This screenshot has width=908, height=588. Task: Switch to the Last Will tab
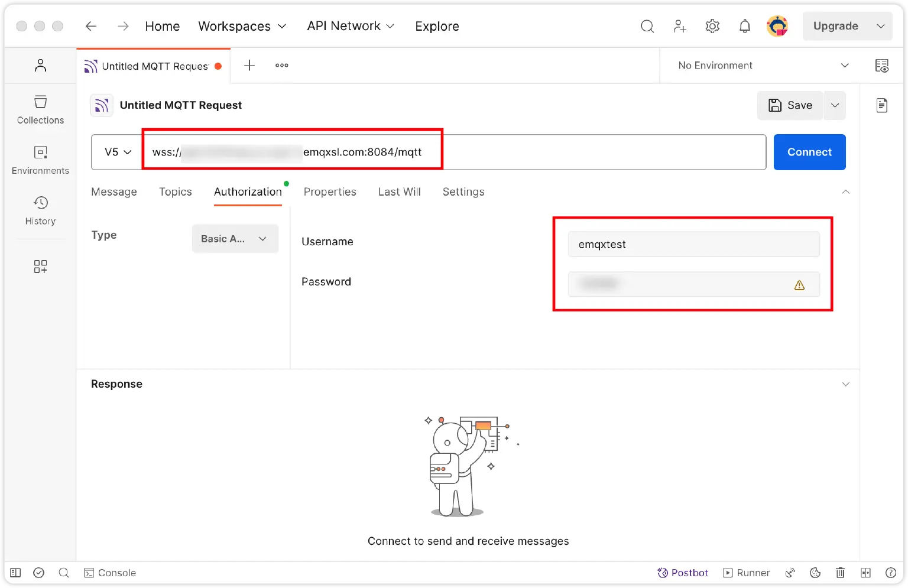pos(399,191)
